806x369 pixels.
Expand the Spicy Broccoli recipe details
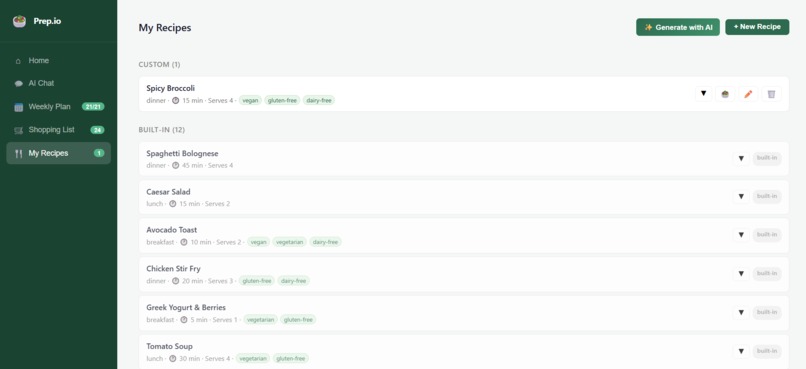[703, 94]
